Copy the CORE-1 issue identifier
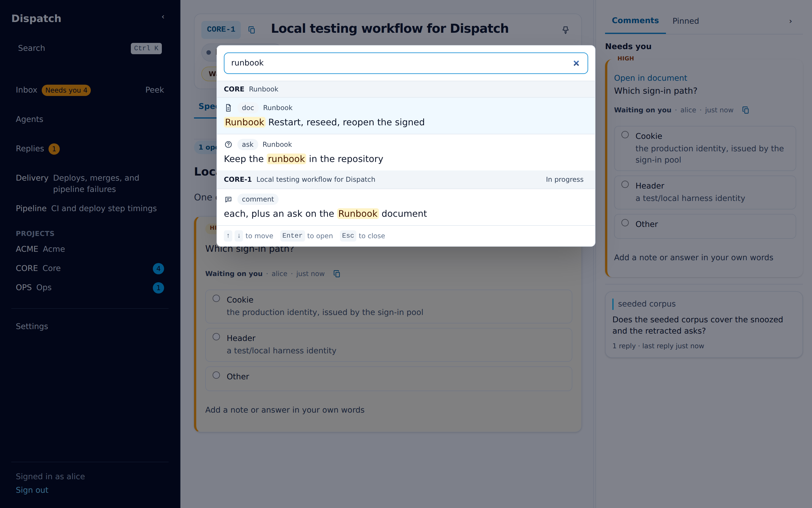Screen dimensions: 812x508 252,30
